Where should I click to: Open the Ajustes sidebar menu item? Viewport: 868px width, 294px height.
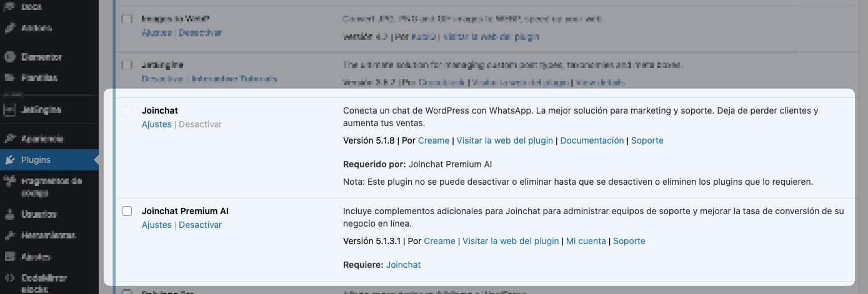pos(36,257)
